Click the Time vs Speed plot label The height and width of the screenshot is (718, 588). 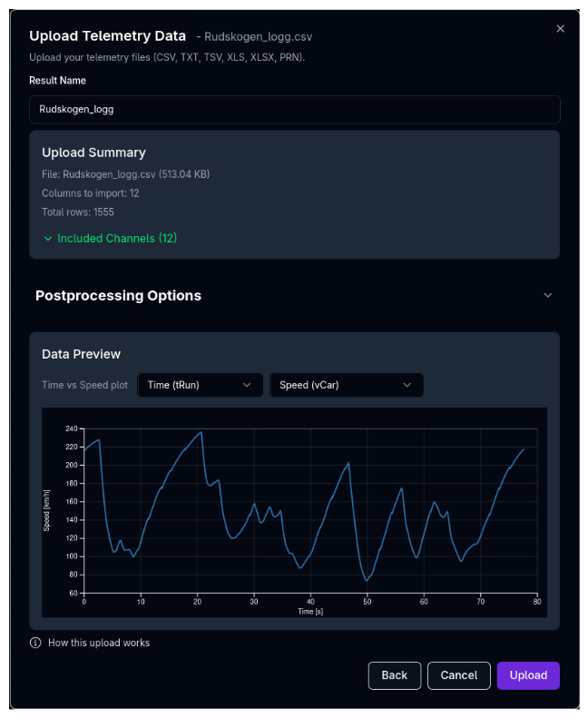pyautogui.click(x=85, y=385)
